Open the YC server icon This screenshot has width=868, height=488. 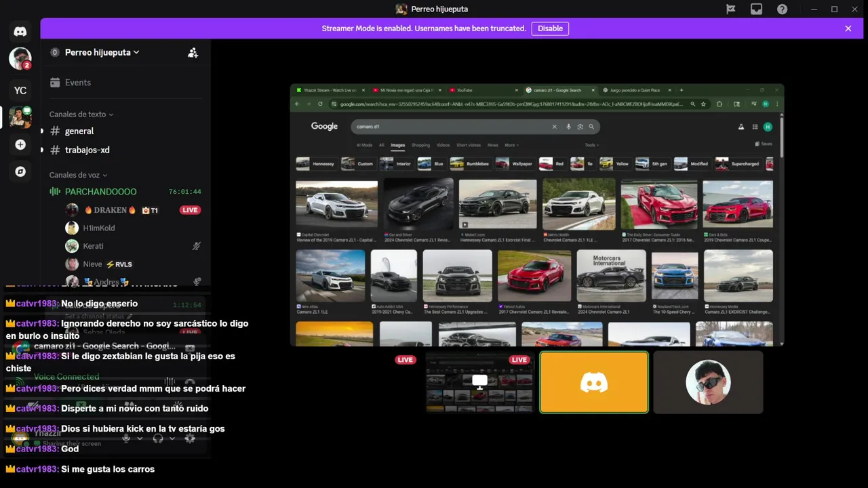click(x=20, y=90)
